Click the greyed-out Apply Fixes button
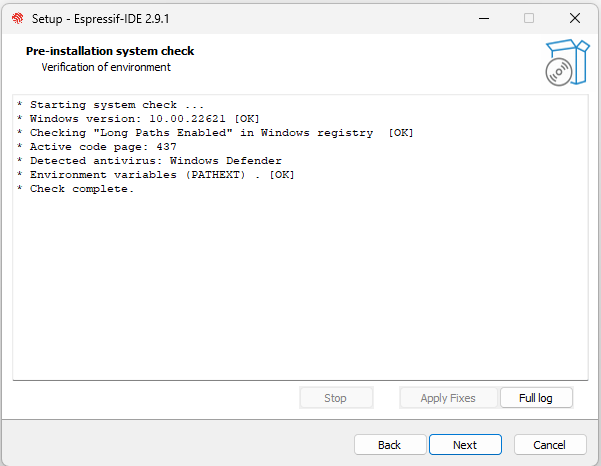 [448, 398]
